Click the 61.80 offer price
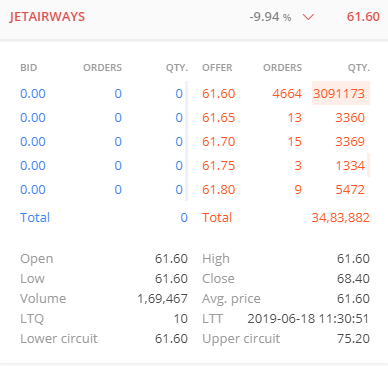The width and height of the screenshot is (388, 366). [x=219, y=190]
